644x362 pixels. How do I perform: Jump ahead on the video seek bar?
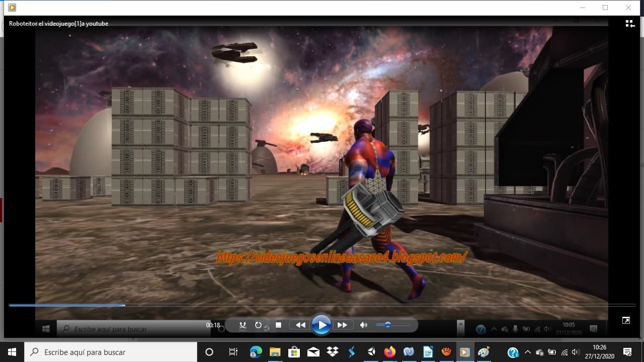pyautogui.click(x=322, y=305)
